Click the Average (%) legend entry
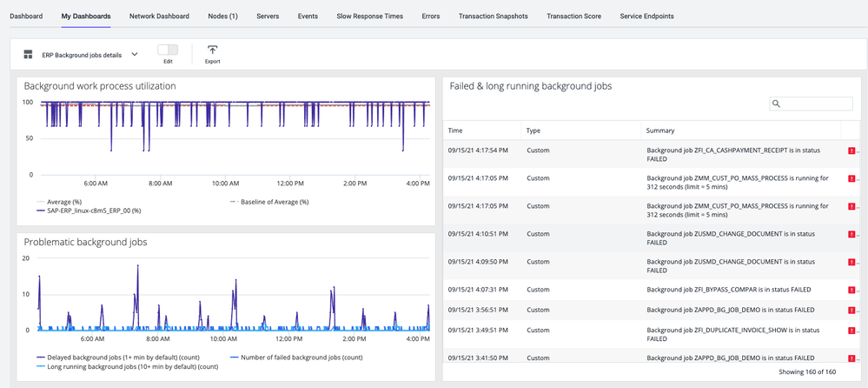The height and width of the screenshot is (388, 868). [x=59, y=202]
